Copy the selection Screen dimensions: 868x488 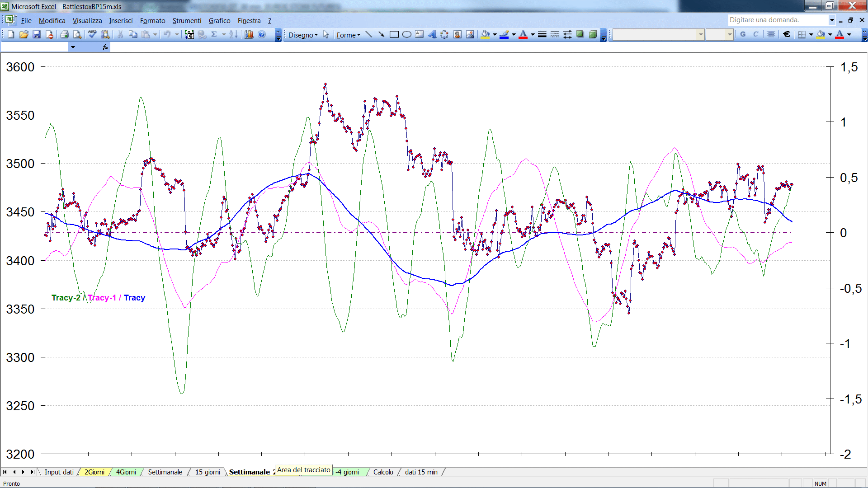click(133, 34)
